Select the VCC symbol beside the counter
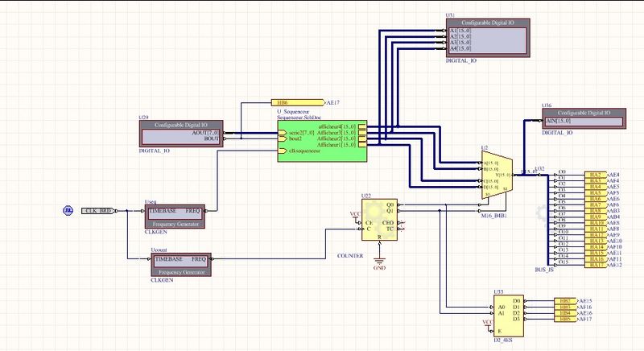Screen dimensions: 644x351 (353, 214)
